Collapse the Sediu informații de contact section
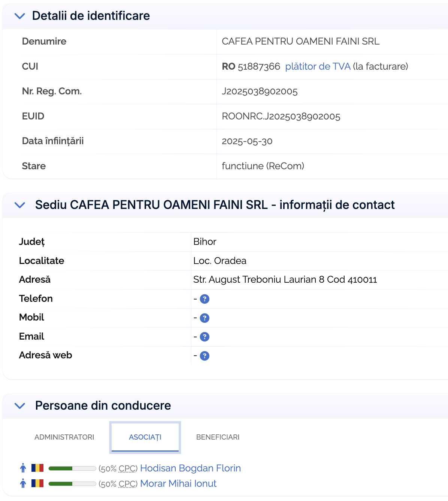This screenshot has width=448, height=501. point(19,205)
